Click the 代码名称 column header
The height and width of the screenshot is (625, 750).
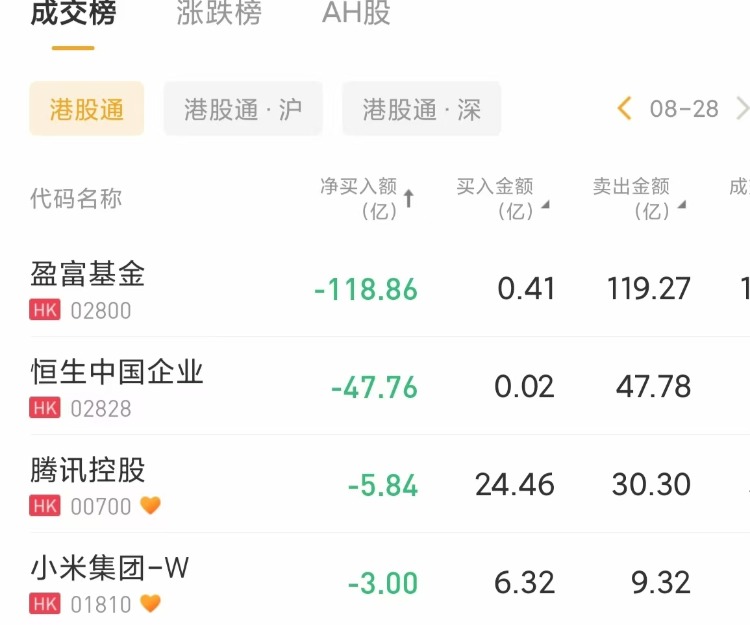tap(76, 198)
